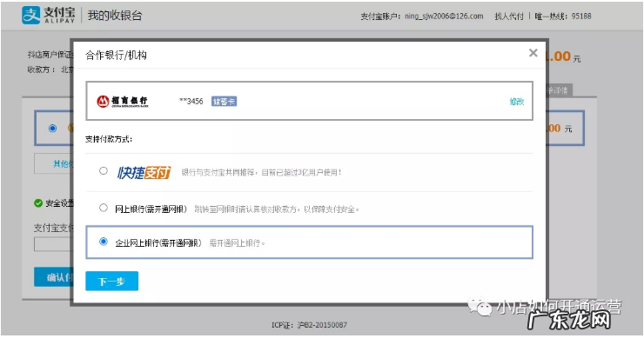Close the 合作银行/机构 dialog
Screen dimensions: 644x345
(x=533, y=53)
